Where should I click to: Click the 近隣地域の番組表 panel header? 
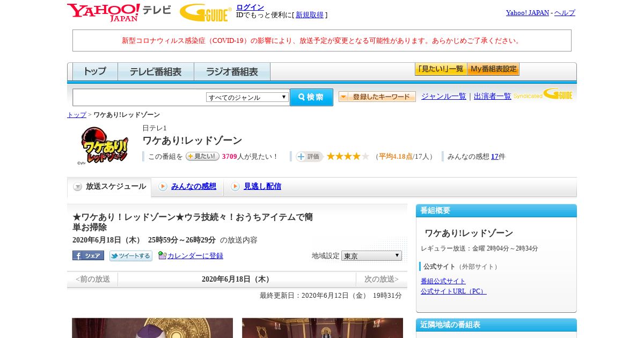tap(496, 325)
